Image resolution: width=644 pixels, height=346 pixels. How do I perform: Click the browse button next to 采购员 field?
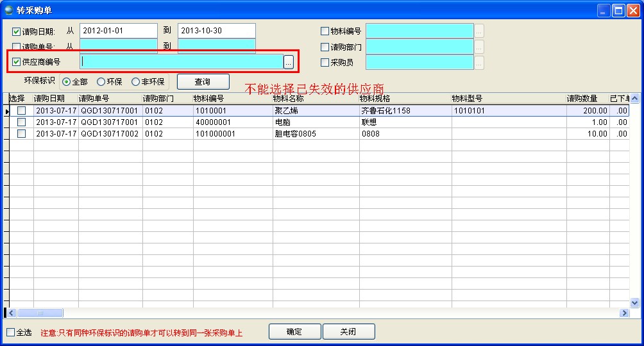pyautogui.click(x=479, y=63)
